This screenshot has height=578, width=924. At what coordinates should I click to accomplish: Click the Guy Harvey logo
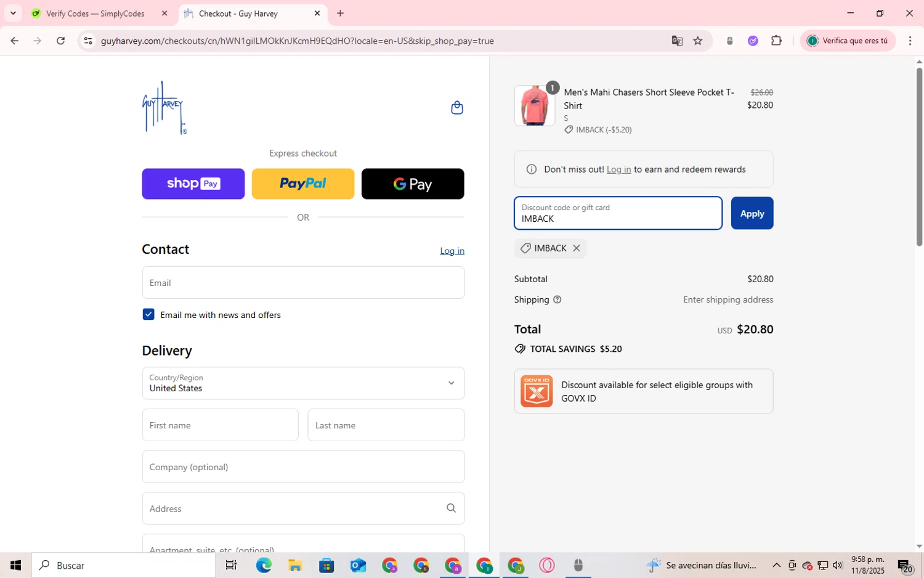pyautogui.click(x=164, y=108)
